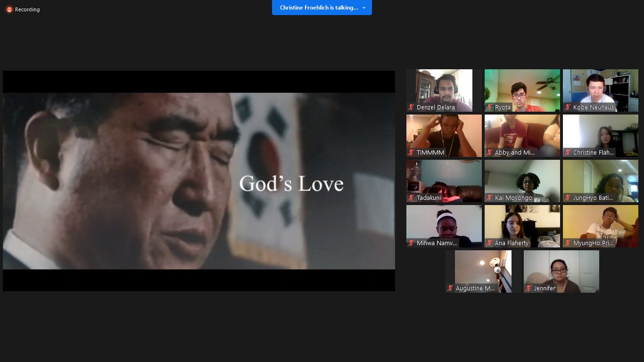The image size is (644, 362).
Task: Click Augustine M...'s muted microphone icon
Action: click(x=450, y=288)
